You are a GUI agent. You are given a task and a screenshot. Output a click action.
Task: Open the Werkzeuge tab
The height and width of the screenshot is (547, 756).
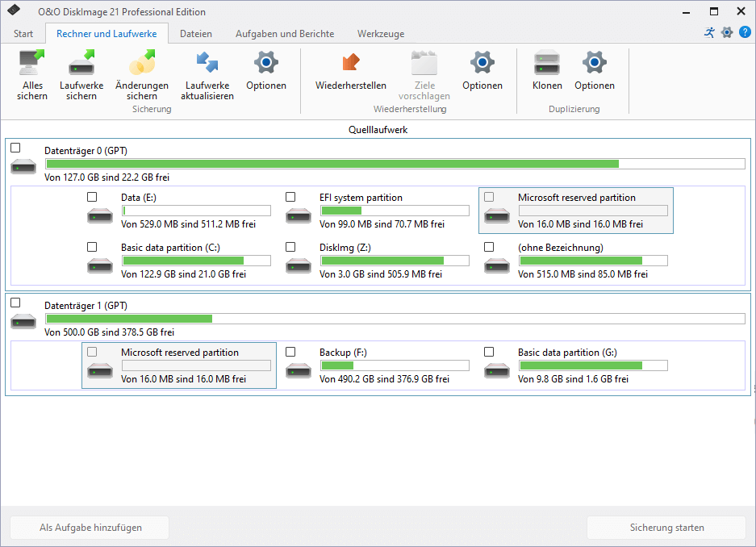click(381, 34)
